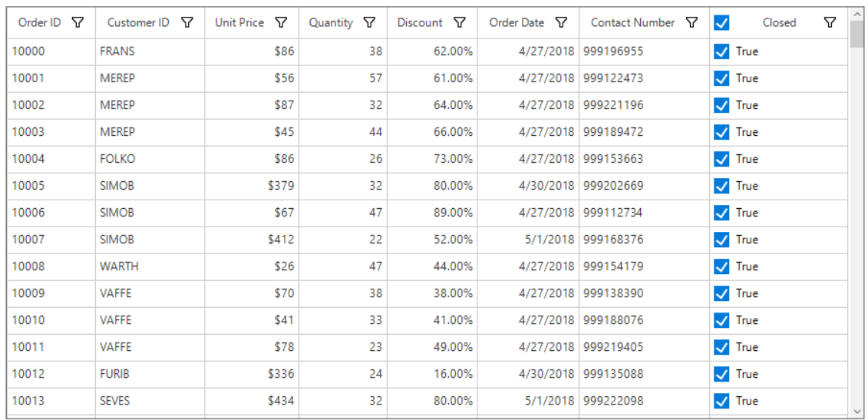Viewport: 868px width, 420px height.
Task: Select the $412 unit price cell
Action: pos(252,240)
